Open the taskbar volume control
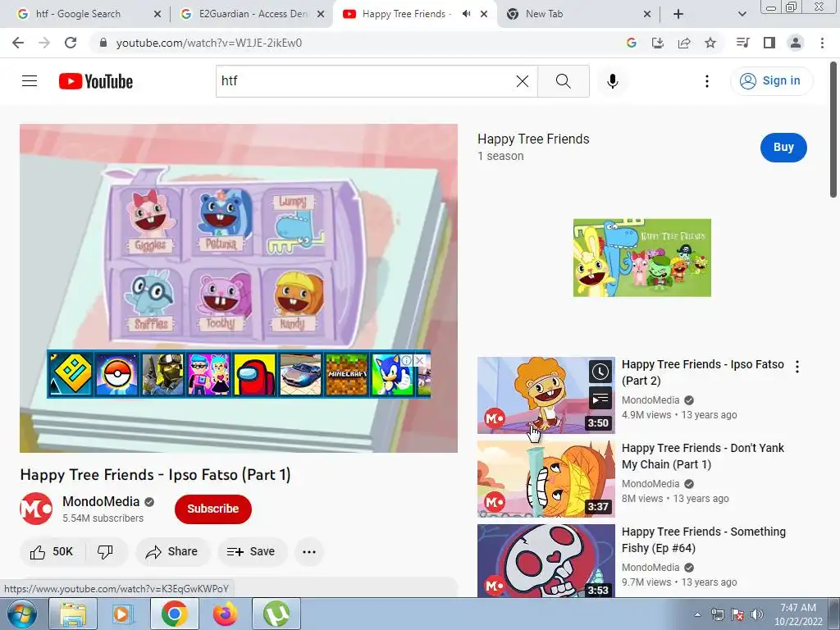 pyautogui.click(x=756, y=614)
